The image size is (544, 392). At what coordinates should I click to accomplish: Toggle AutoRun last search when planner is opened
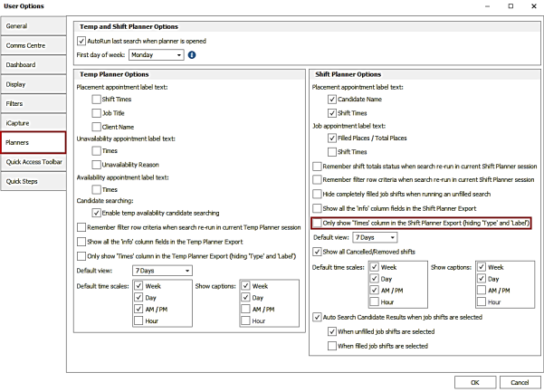tap(81, 41)
